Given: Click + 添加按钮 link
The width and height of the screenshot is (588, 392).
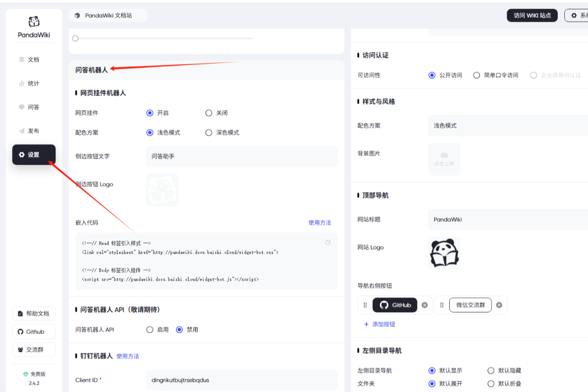Looking at the screenshot, I should click(380, 324).
